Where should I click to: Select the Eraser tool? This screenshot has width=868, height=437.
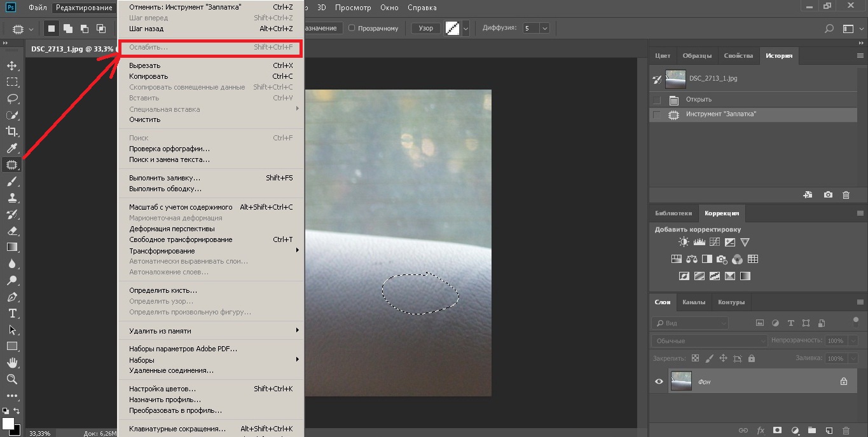(12, 231)
